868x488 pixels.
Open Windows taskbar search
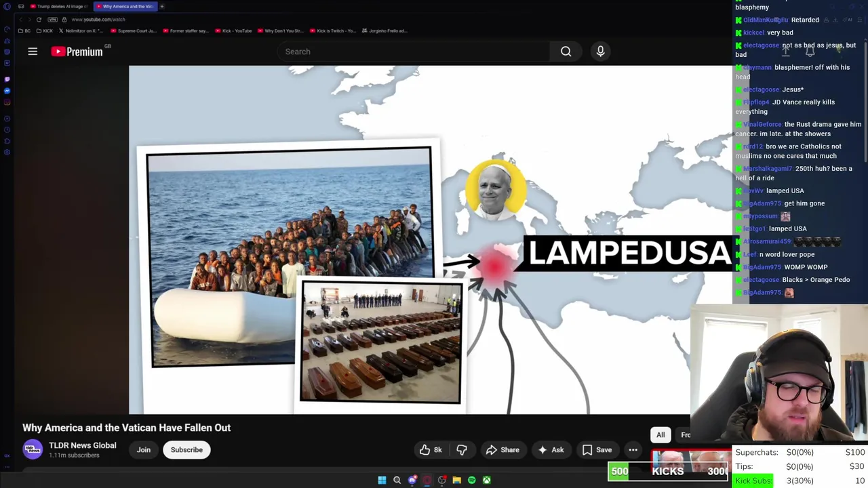(397, 480)
